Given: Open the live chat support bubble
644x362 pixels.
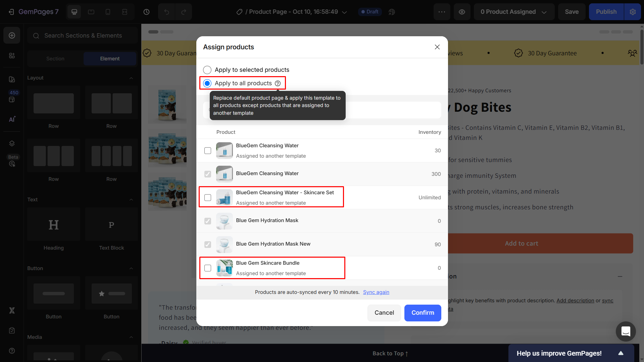Looking at the screenshot, I should (x=626, y=331).
